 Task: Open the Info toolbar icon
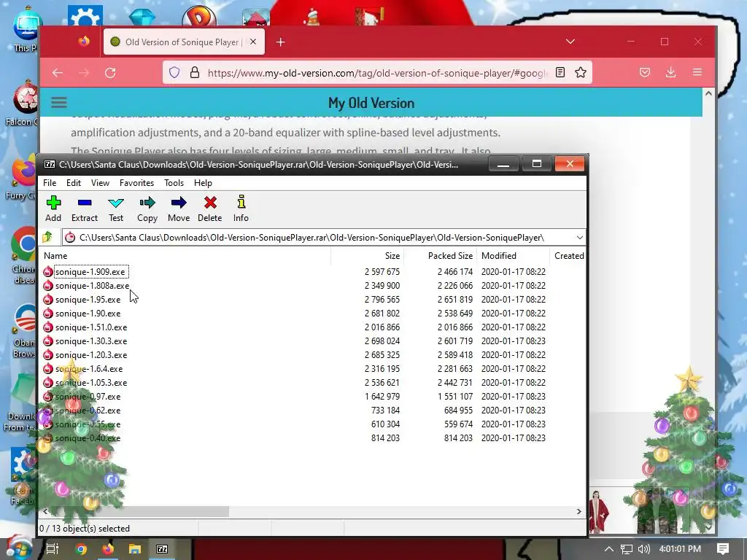point(241,209)
